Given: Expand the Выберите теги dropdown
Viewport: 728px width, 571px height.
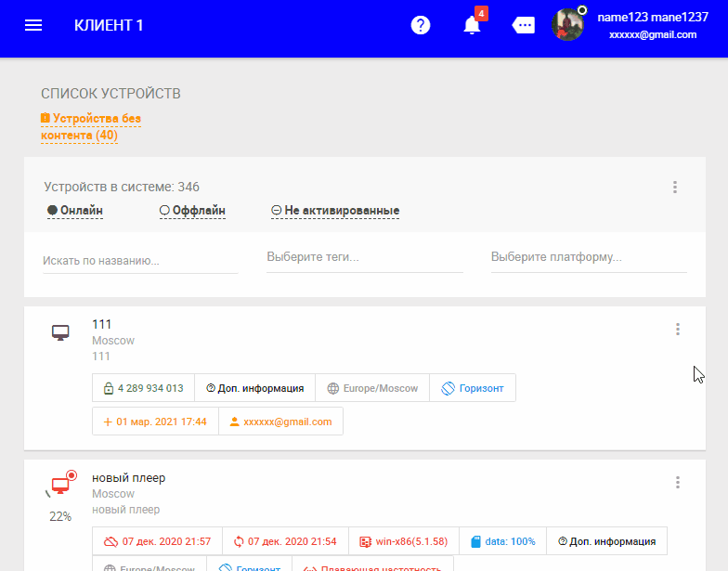Looking at the screenshot, I should (364, 257).
